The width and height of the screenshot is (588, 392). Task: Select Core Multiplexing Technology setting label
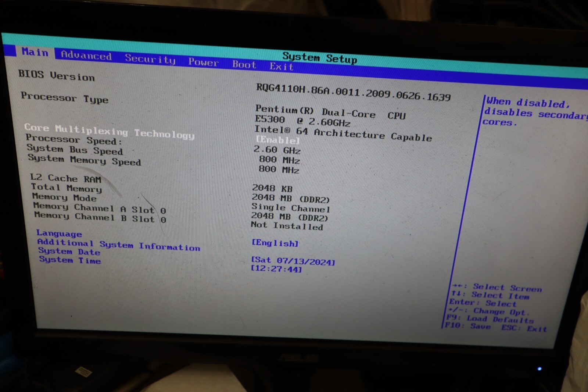tap(109, 131)
